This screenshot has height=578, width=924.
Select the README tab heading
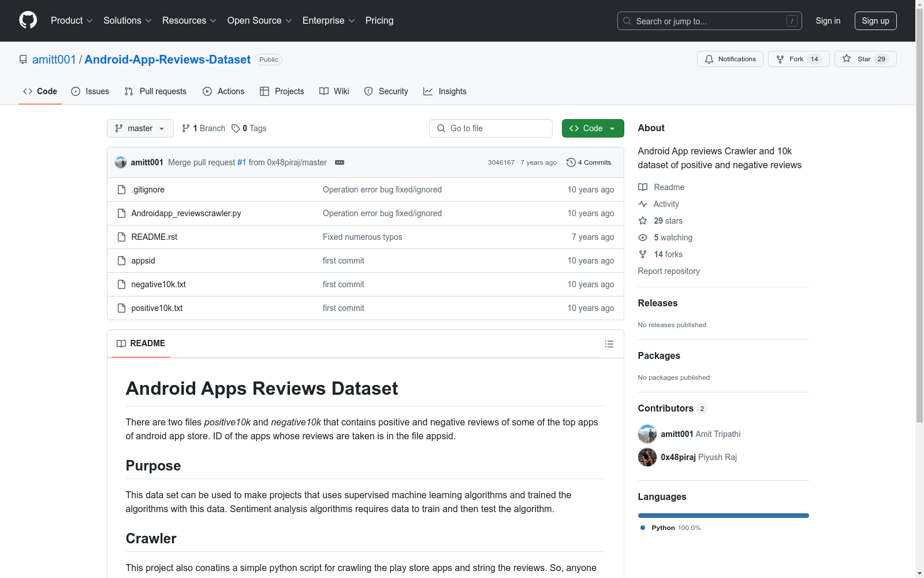(141, 343)
